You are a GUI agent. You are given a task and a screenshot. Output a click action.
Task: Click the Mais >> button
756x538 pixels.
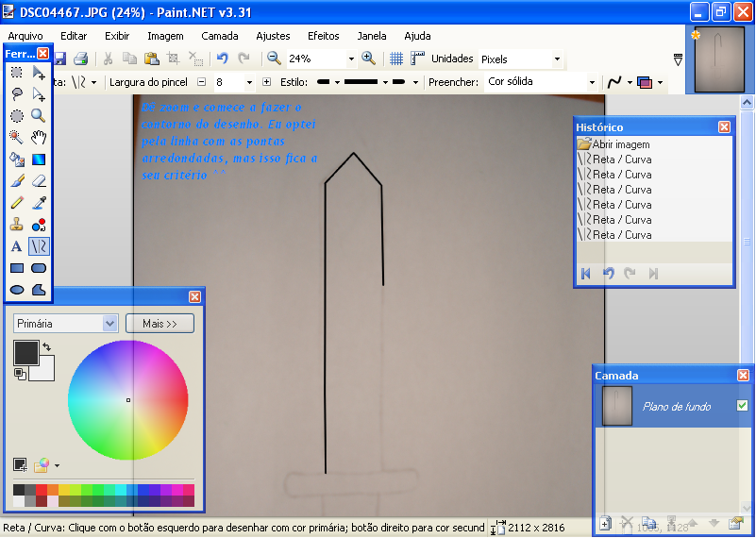[x=160, y=324]
